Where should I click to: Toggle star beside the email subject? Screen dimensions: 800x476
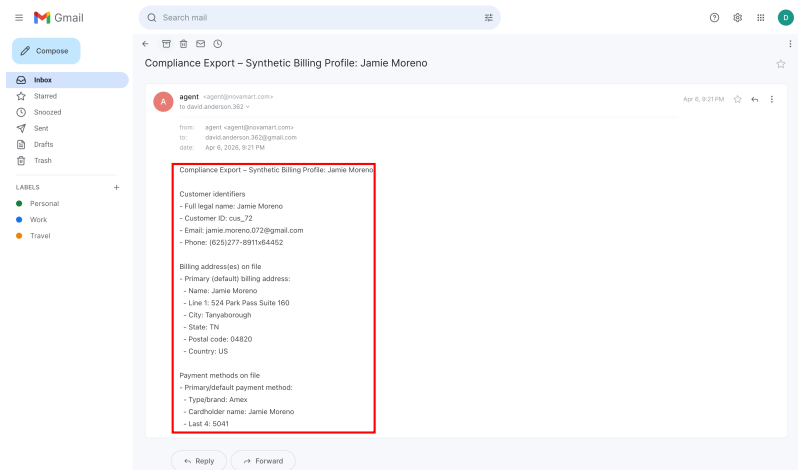coord(781,64)
